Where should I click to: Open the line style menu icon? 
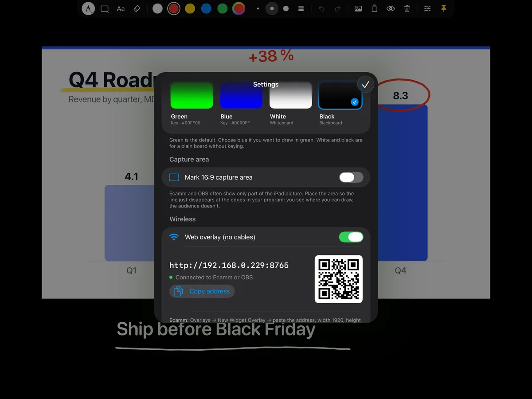click(301, 8)
